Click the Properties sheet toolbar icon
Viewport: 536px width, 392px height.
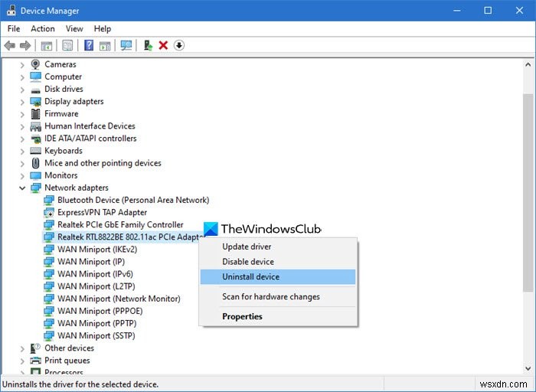tap(67, 45)
